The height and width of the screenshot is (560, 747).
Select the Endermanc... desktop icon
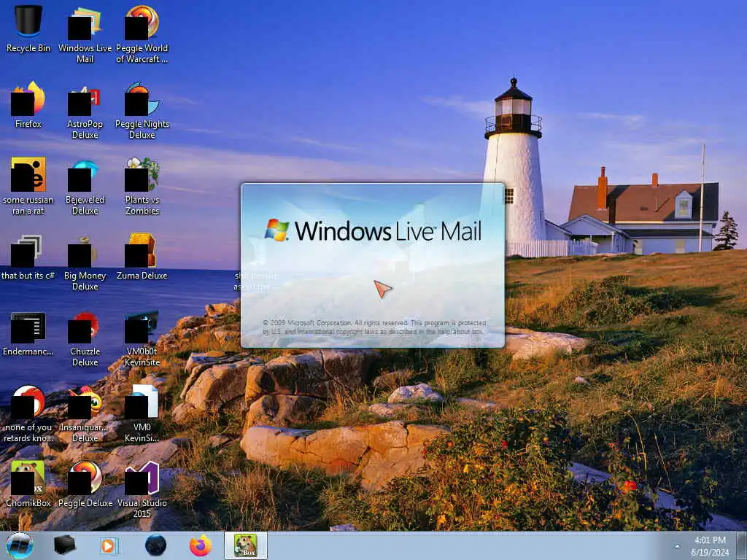click(x=28, y=333)
